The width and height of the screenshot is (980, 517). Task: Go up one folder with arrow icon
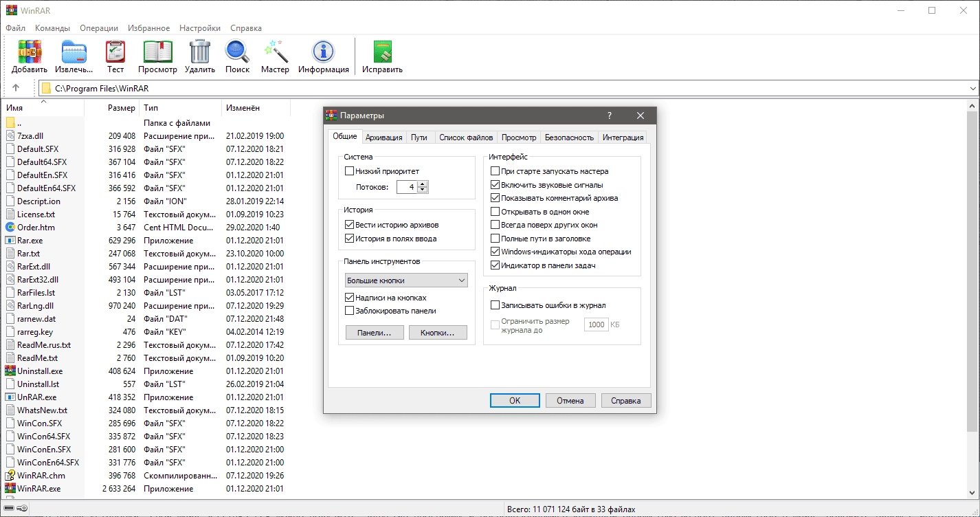16,88
